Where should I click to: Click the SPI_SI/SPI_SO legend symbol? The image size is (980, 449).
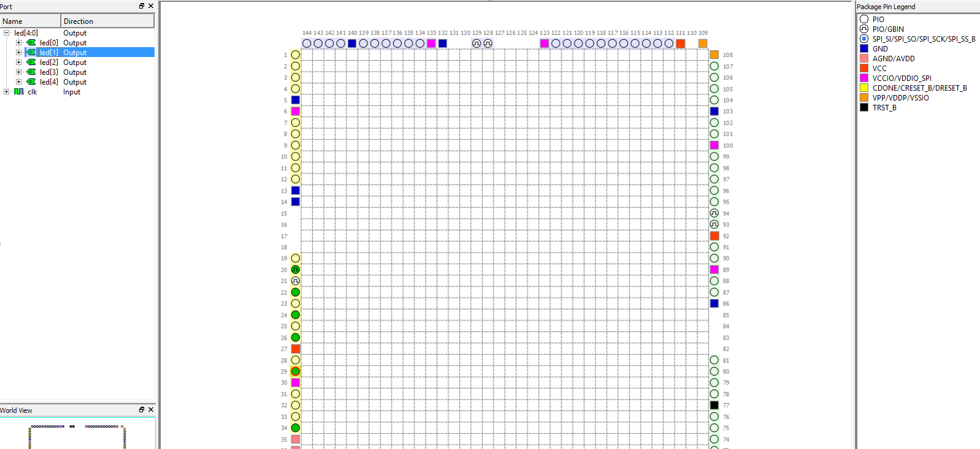point(864,39)
